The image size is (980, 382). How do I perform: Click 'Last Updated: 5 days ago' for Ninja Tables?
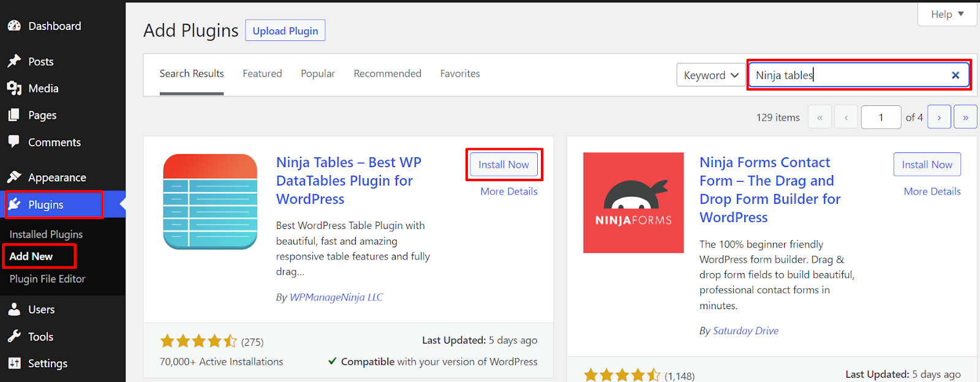click(x=480, y=340)
